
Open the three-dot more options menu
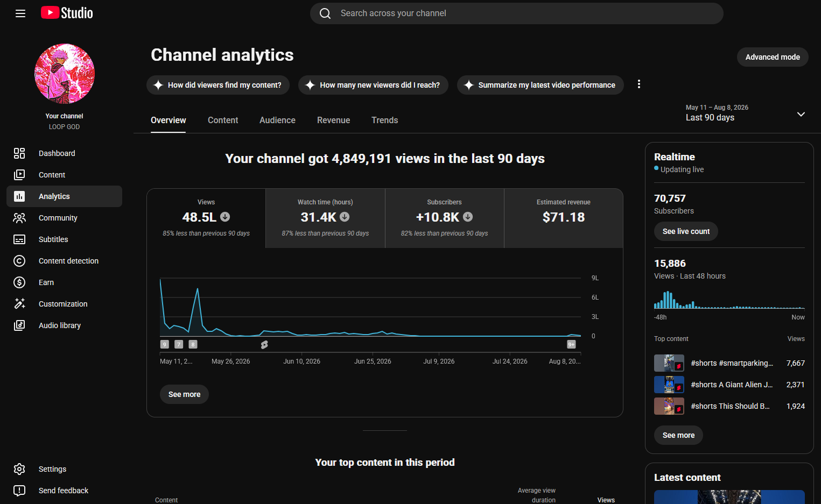[639, 84]
